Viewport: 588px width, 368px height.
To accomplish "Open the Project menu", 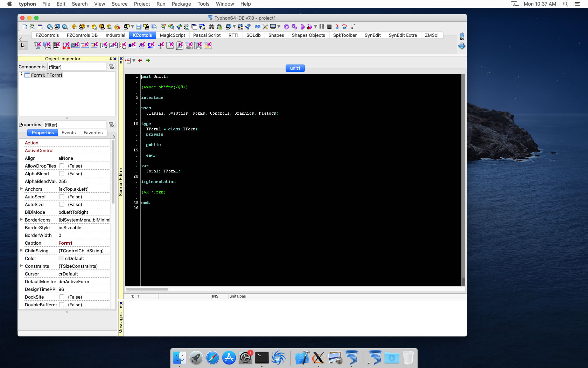I will click(142, 4).
